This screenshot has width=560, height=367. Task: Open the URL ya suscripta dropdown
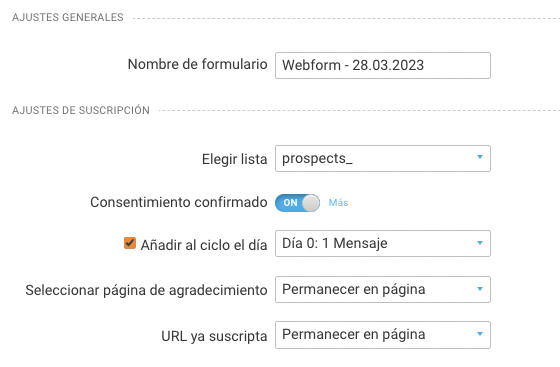click(x=382, y=335)
